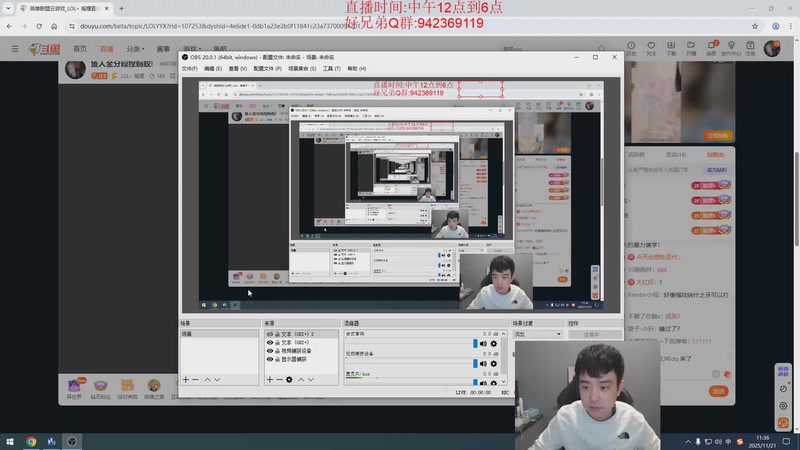
Task: Open settings gear of second mixer channel
Action: (x=493, y=364)
